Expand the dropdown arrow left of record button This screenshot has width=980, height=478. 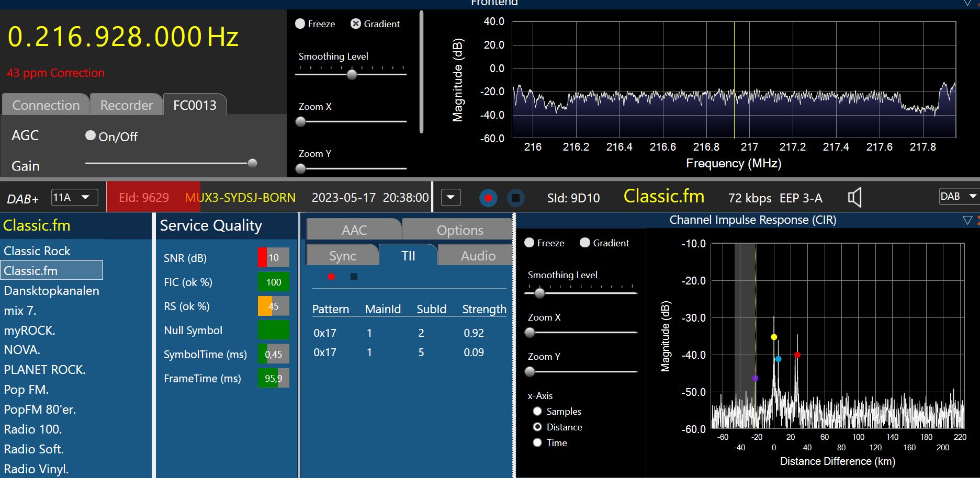pyautogui.click(x=450, y=198)
